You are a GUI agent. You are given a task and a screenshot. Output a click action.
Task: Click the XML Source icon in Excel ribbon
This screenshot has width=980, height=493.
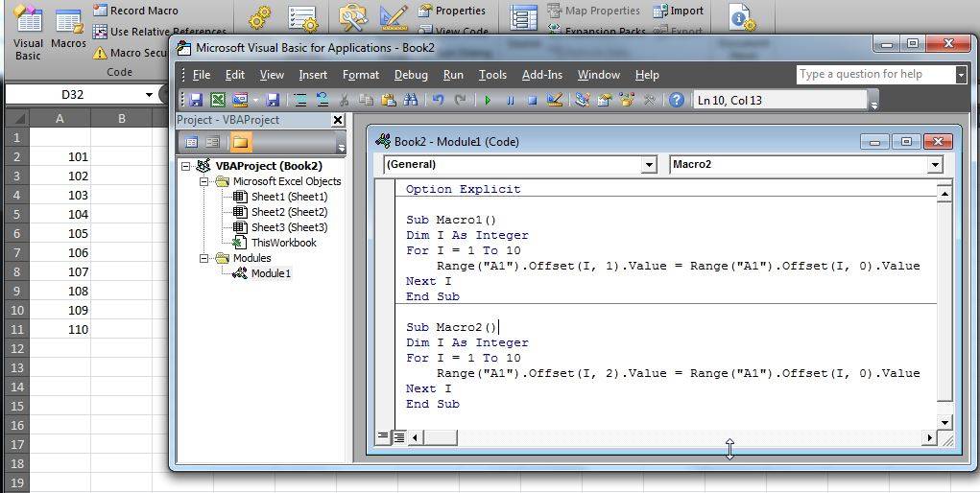pyautogui.click(x=524, y=17)
